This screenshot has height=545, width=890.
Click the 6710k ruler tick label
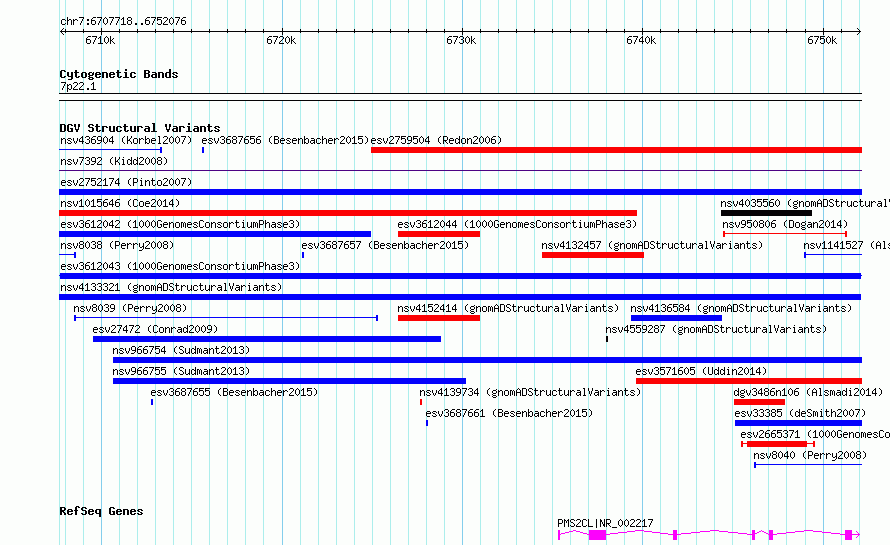coord(100,40)
